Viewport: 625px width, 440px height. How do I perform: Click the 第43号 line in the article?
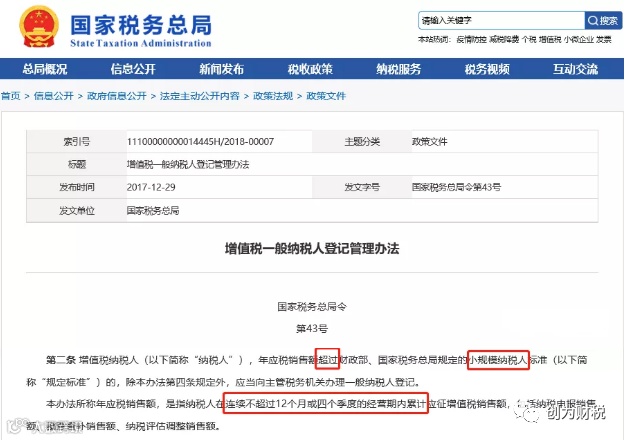pyautogui.click(x=312, y=329)
